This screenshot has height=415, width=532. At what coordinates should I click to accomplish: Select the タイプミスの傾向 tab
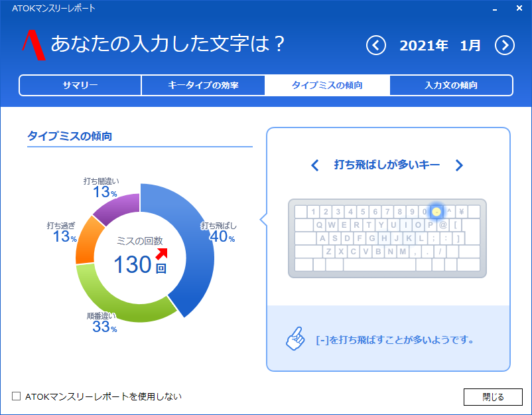click(327, 85)
